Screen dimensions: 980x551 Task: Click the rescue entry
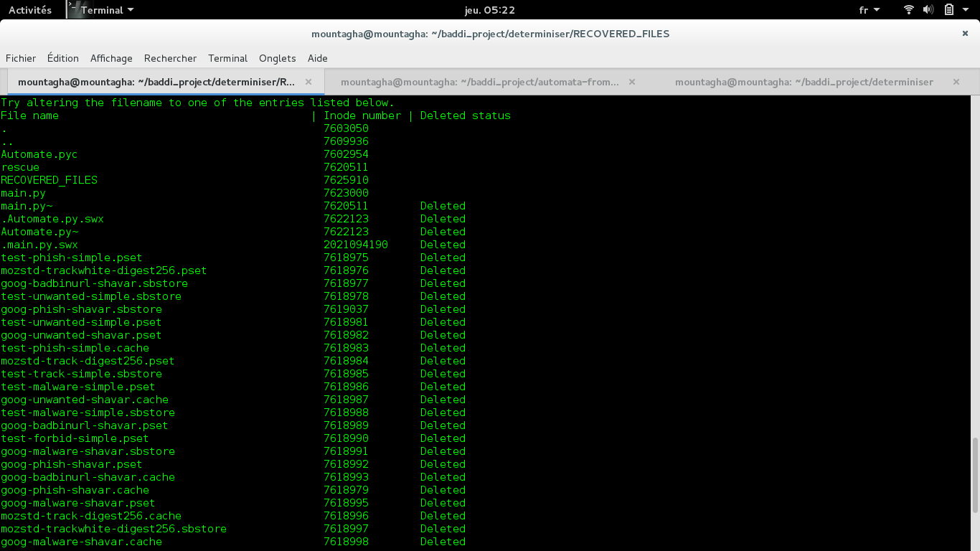(20, 167)
